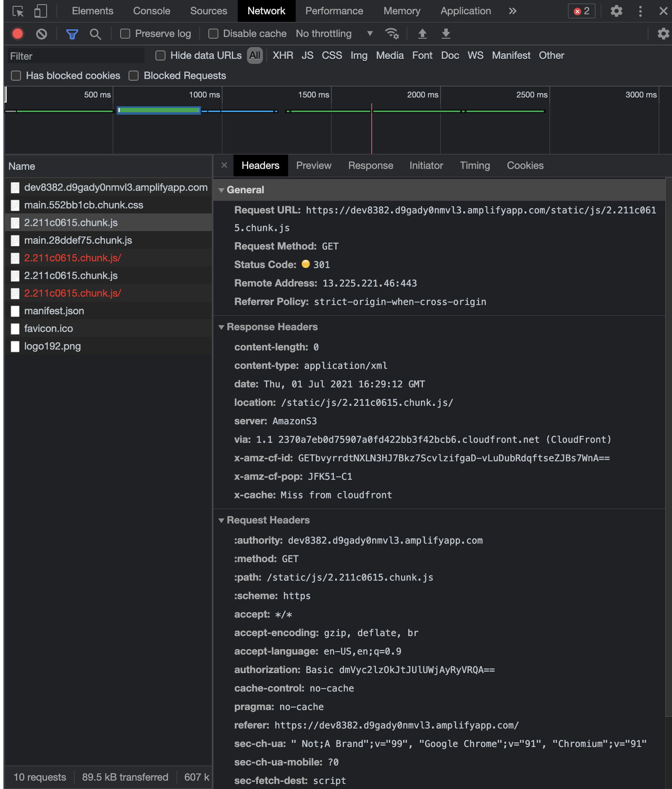Export HAR file with download arrow

(446, 34)
